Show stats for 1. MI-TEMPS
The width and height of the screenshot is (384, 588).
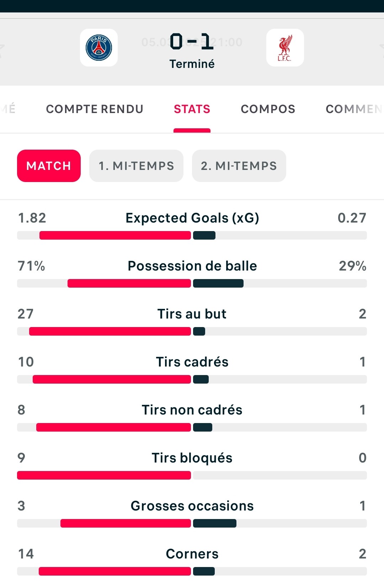136,166
